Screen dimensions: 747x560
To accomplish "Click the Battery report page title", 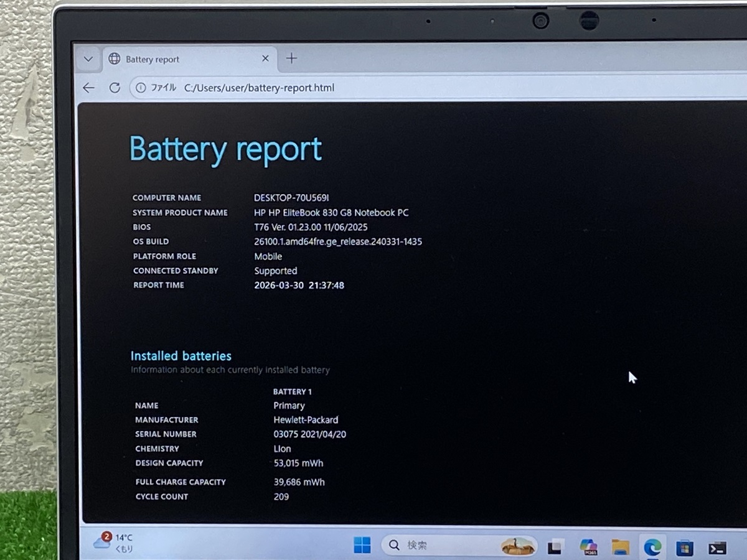I will point(225,149).
